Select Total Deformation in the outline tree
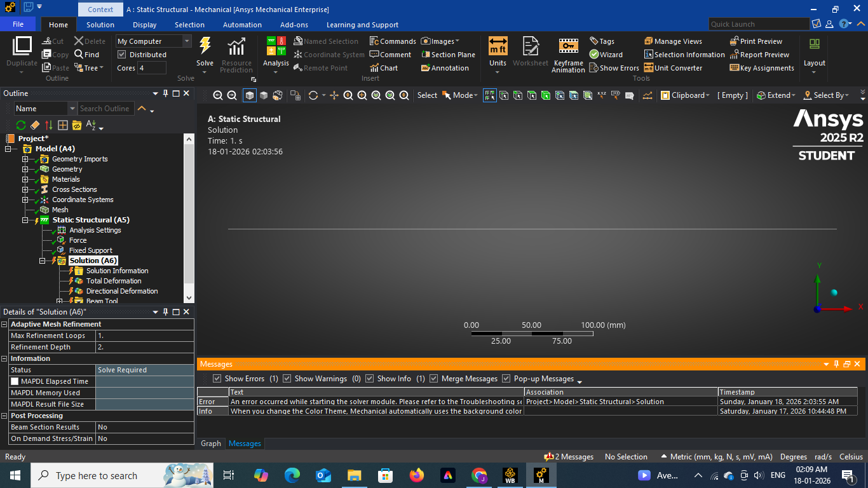The image size is (868, 488). click(114, 281)
